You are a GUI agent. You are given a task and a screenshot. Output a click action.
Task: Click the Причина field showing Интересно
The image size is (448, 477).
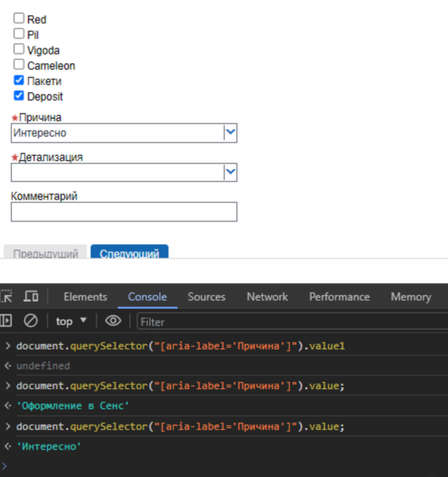click(124, 133)
